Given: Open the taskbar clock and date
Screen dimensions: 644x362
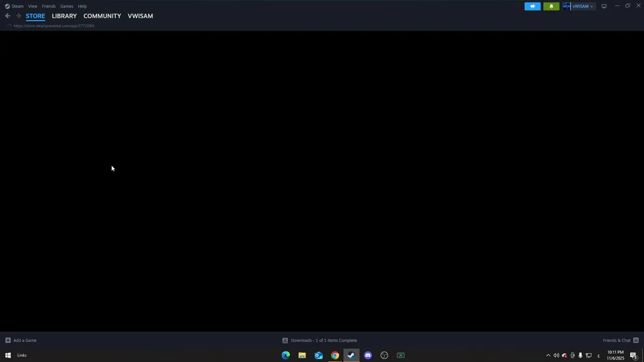Looking at the screenshot, I should point(615,355).
